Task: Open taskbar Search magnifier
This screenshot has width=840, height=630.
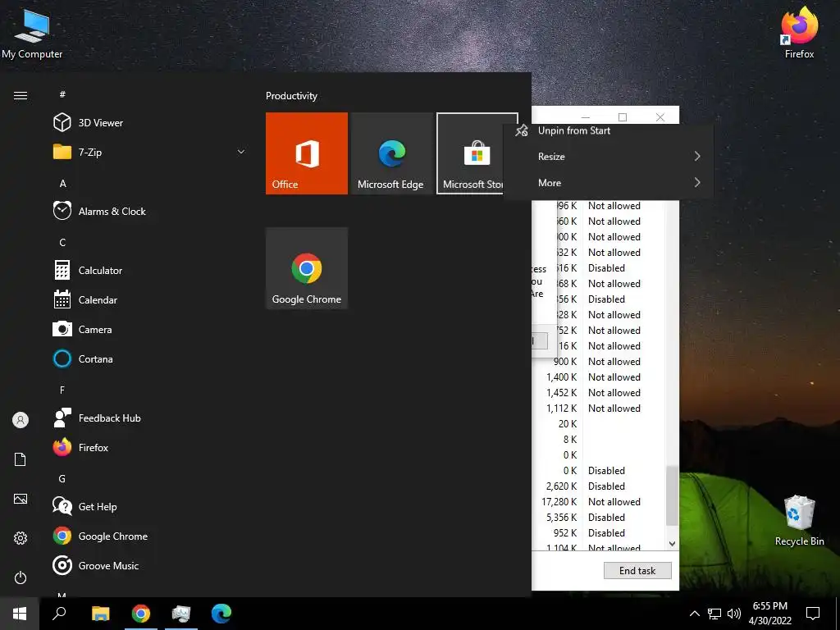Action: tap(59, 614)
